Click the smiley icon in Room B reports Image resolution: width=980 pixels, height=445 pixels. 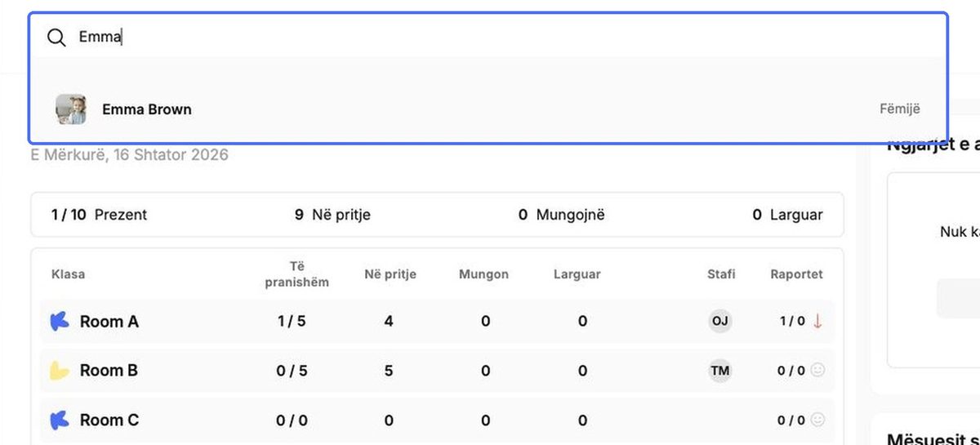pyautogui.click(x=817, y=371)
